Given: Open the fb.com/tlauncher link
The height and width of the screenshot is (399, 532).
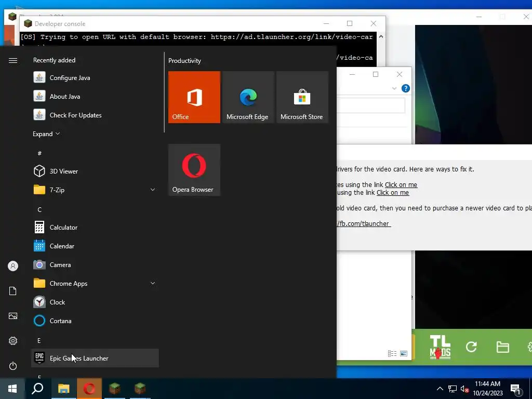Looking at the screenshot, I should (x=364, y=223).
